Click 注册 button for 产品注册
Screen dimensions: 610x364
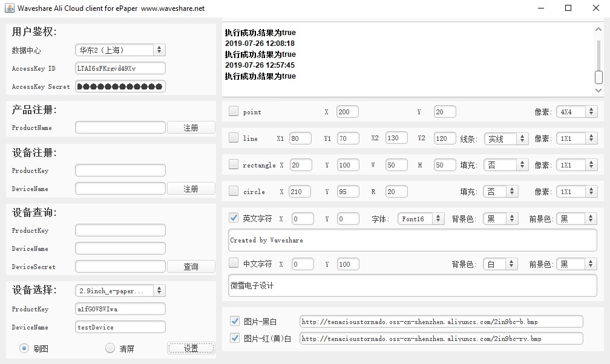(191, 128)
